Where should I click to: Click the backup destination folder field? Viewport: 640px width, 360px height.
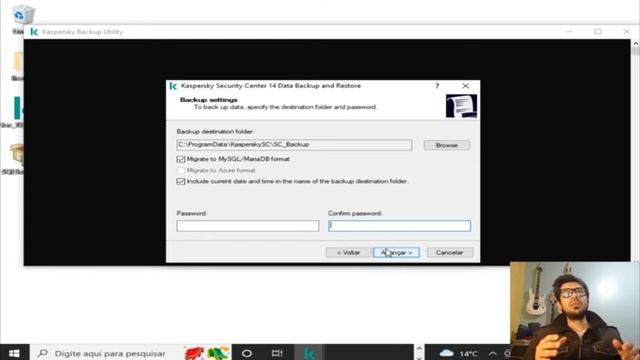pyautogui.click(x=294, y=145)
